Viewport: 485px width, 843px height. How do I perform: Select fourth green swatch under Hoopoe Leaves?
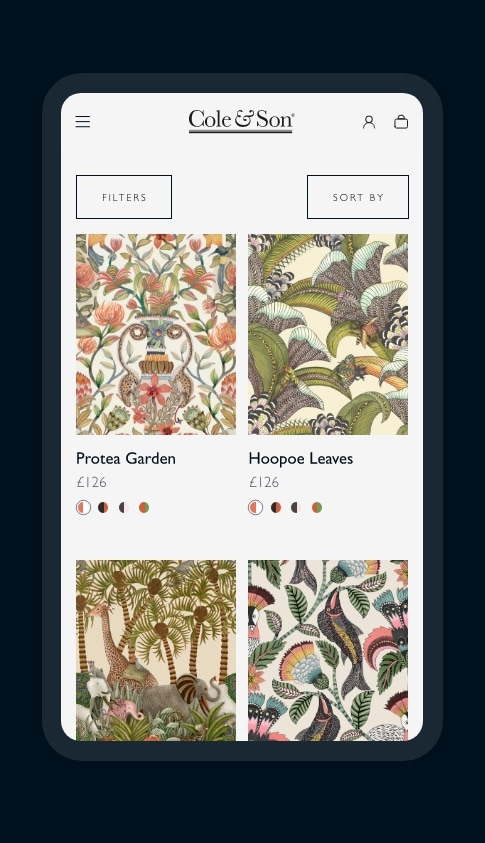317,508
